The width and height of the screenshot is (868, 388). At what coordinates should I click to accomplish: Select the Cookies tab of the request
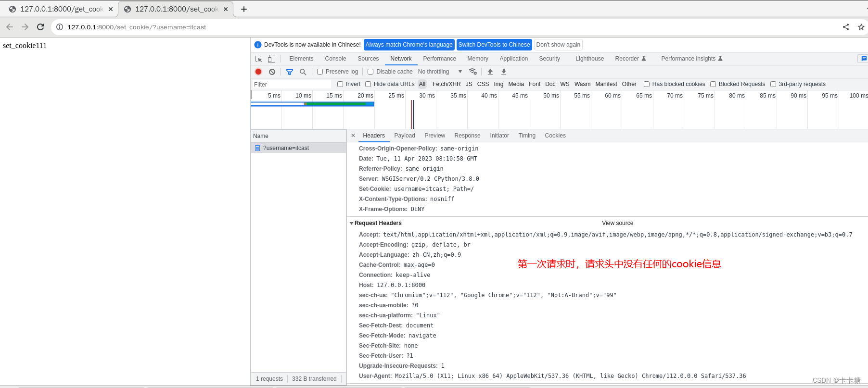pyautogui.click(x=555, y=136)
